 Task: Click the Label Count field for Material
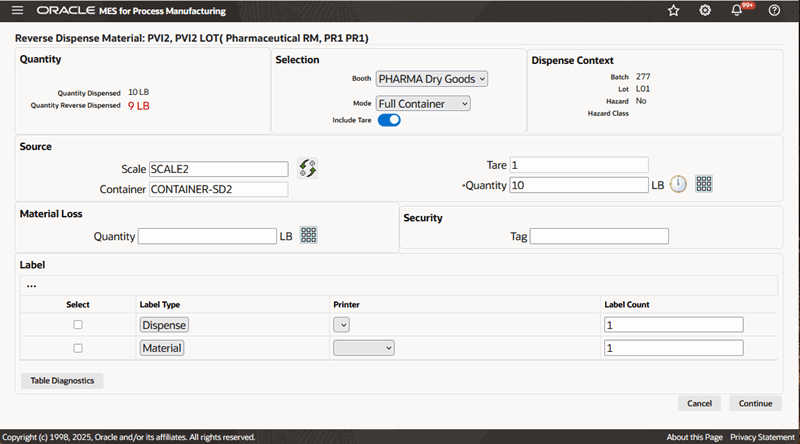673,348
